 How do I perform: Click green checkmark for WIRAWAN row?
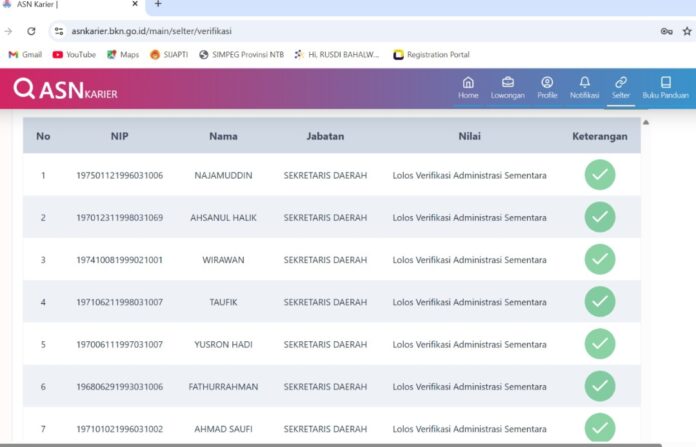click(599, 260)
